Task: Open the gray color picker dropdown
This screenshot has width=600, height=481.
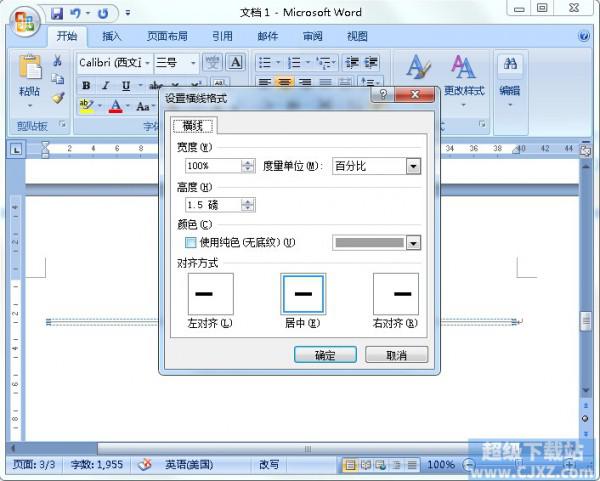Action: [413, 243]
